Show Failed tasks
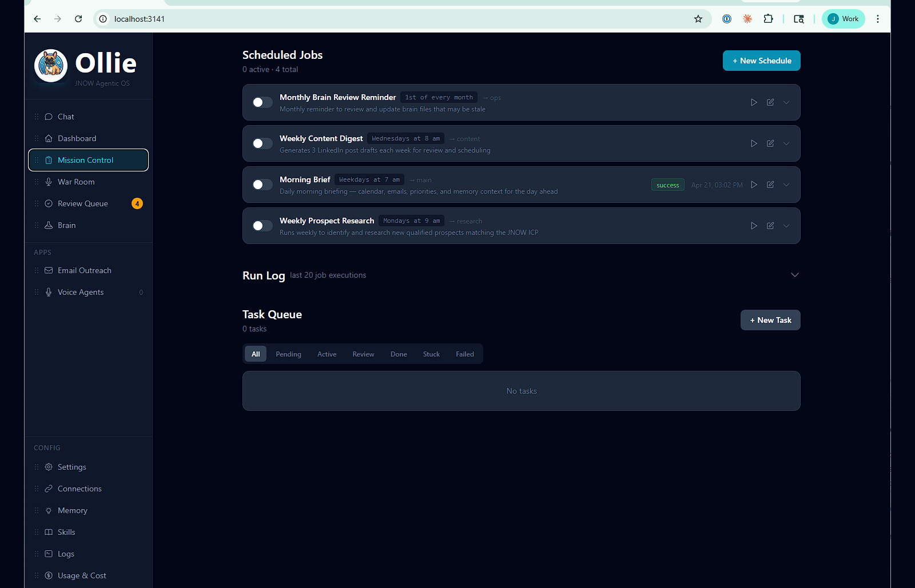This screenshot has width=915, height=588. (465, 354)
